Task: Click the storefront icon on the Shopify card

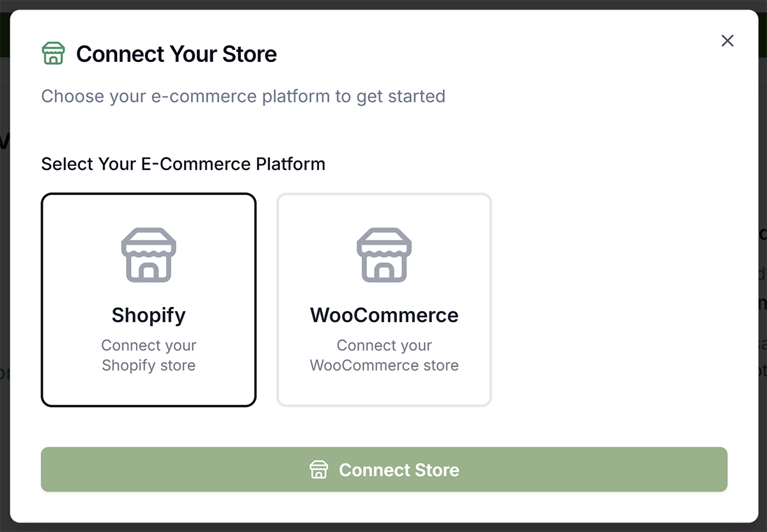Action: coord(148,255)
